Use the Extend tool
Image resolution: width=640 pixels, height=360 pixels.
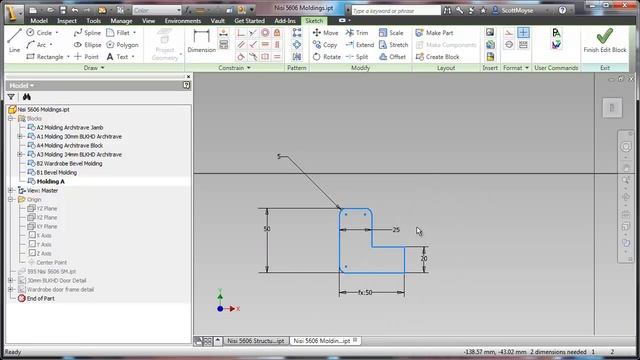pos(360,44)
